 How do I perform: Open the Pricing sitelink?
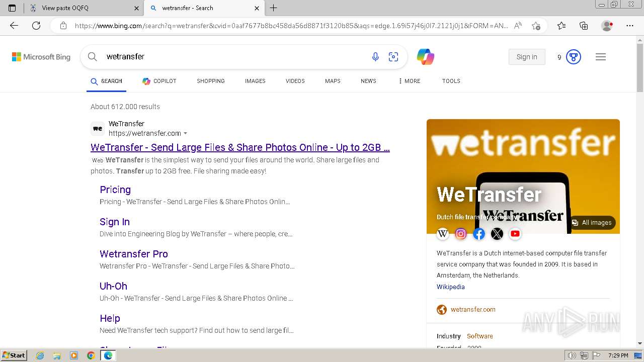115,190
